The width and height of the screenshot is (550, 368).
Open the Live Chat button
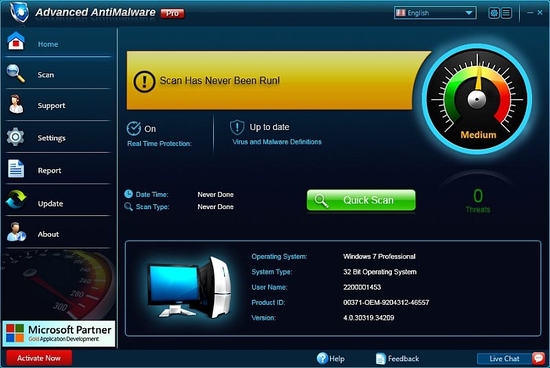511,359
